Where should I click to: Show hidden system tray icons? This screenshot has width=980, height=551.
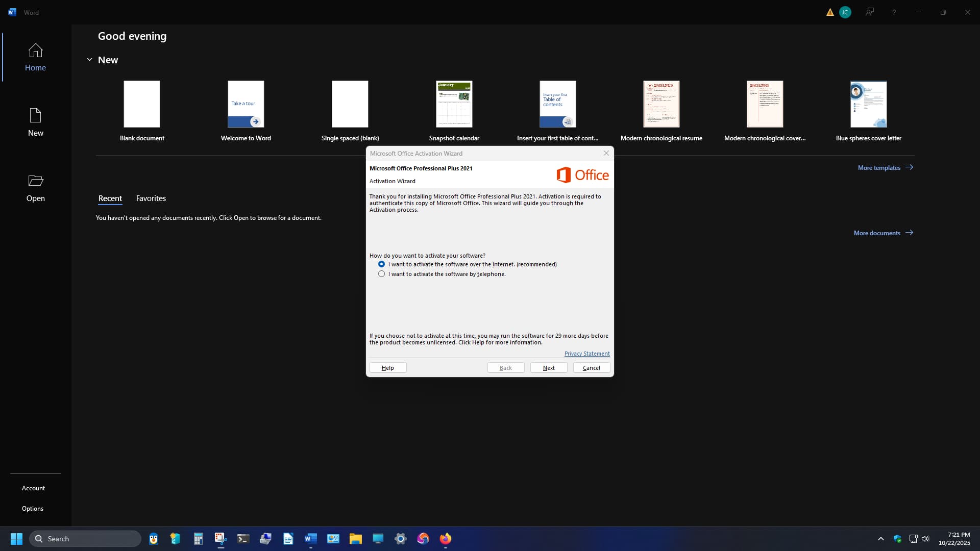coord(880,539)
